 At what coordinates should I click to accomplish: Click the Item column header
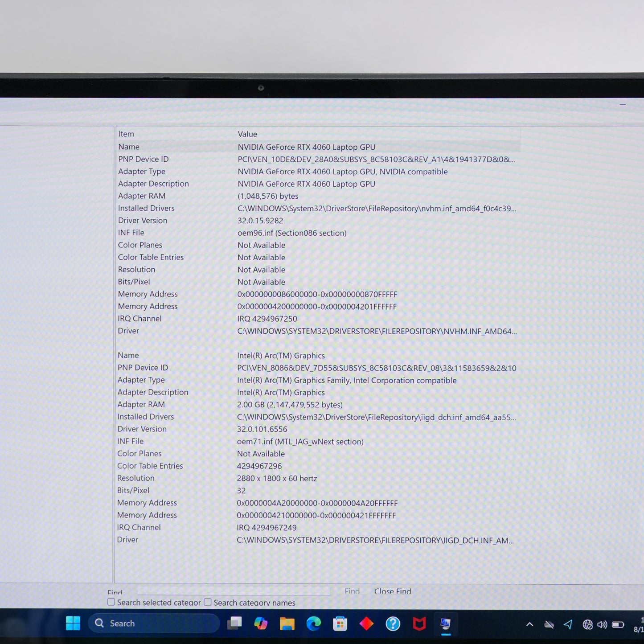click(126, 134)
